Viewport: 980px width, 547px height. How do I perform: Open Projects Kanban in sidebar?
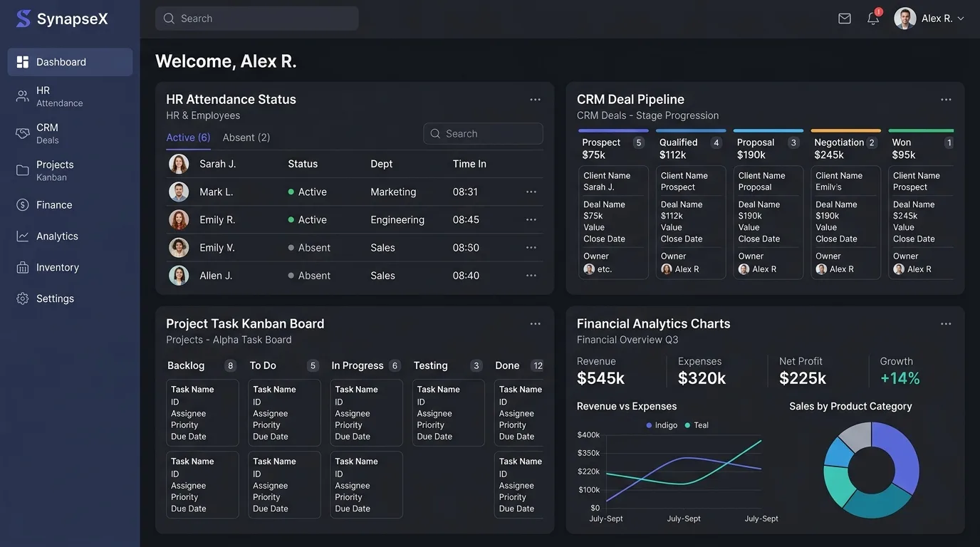[70, 170]
